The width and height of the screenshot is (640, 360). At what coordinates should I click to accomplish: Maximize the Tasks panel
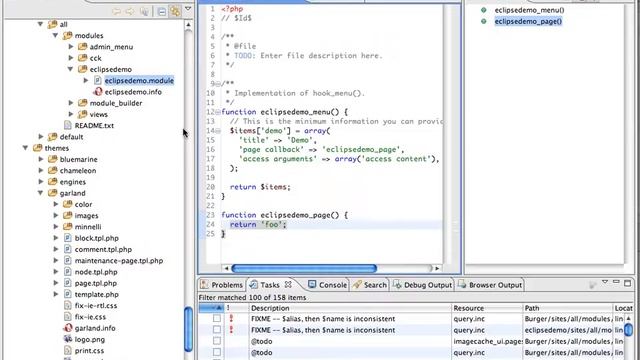pos(628,282)
